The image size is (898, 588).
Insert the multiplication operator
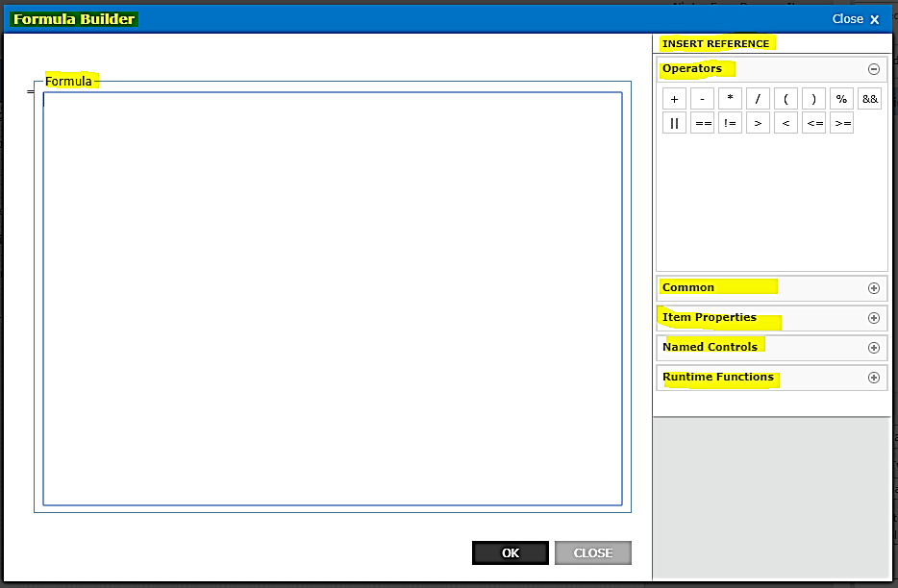[730, 98]
